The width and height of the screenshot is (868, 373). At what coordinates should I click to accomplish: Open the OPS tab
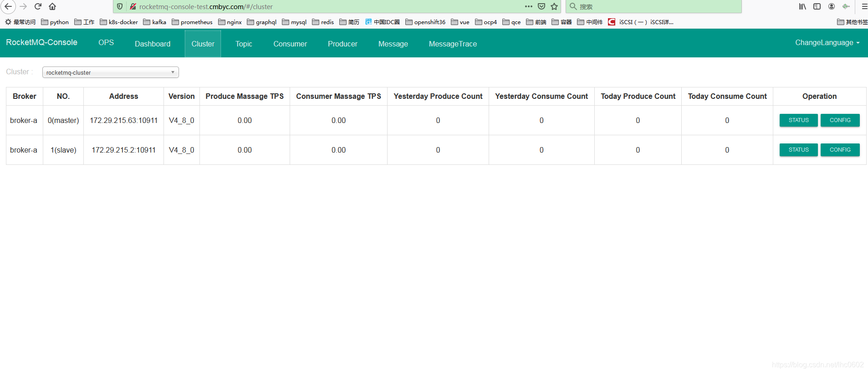[106, 42]
